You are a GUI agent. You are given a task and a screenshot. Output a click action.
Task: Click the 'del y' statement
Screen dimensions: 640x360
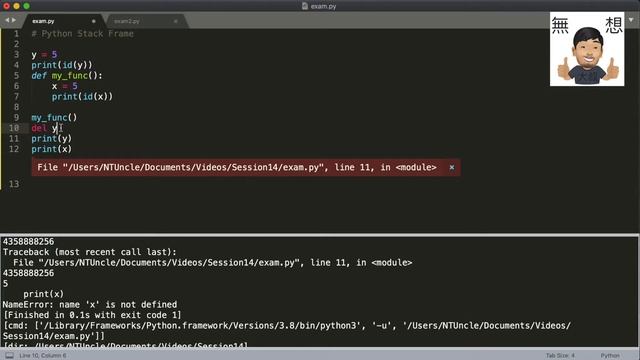pyautogui.click(x=44, y=128)
